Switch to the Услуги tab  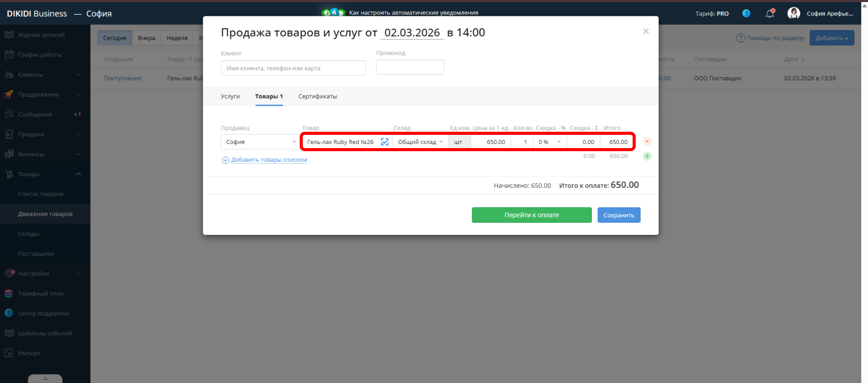pyautogui.click(x=230, y=97)
